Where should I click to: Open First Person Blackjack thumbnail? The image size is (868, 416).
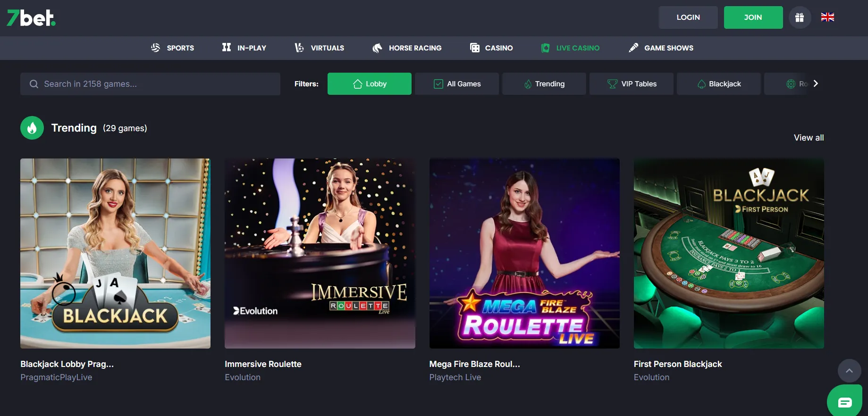point(729,253)
